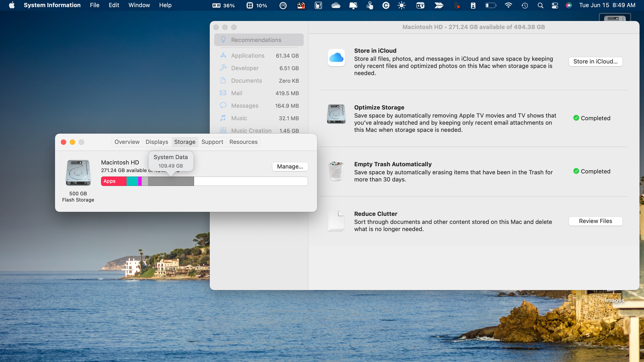
Task: Select Messages in the storage sidebar
Action: click(259, 106)
